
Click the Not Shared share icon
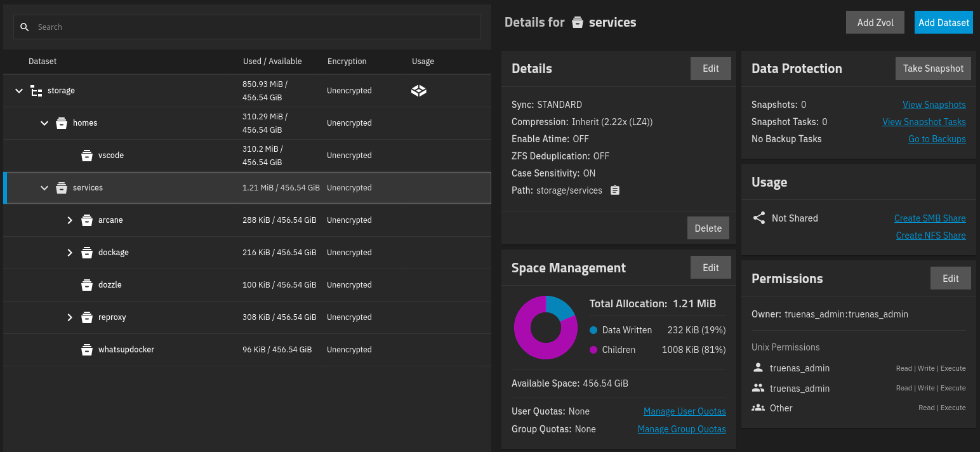point(758,218)
